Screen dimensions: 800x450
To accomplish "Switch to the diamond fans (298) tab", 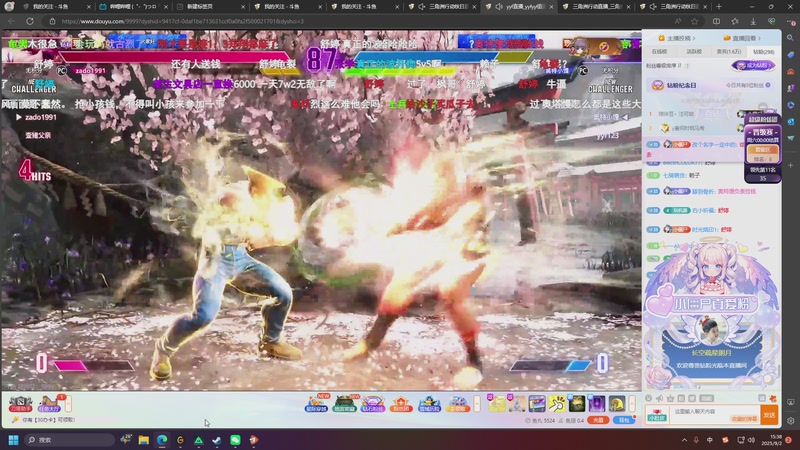I will (763, 52).
